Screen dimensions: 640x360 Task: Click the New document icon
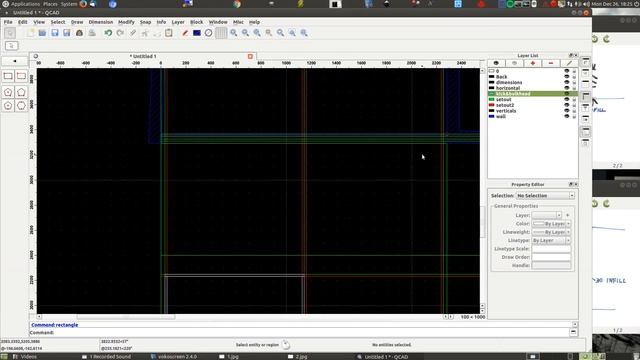31,33
